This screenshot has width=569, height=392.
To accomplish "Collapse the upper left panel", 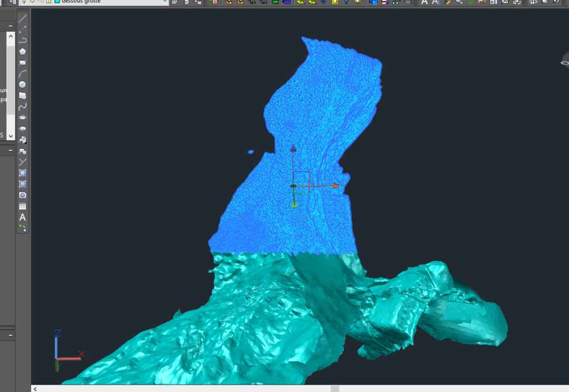I will click(x=11, y=26).
